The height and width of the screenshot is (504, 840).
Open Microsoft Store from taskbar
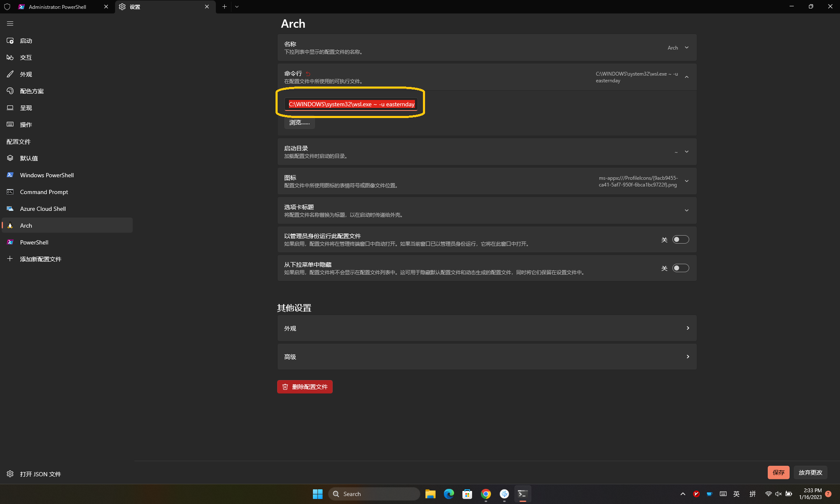pyautogui.click(x=467, y=494)
